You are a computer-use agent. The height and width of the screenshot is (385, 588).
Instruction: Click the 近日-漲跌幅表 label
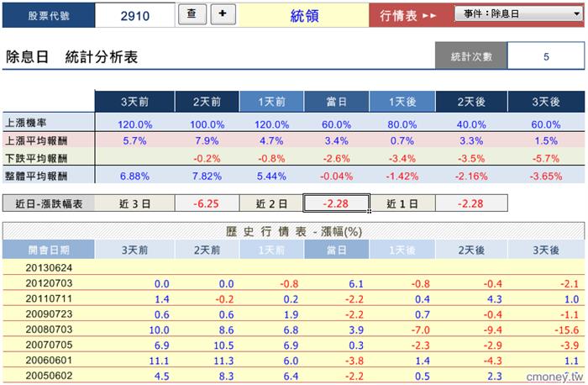[49, 203]
